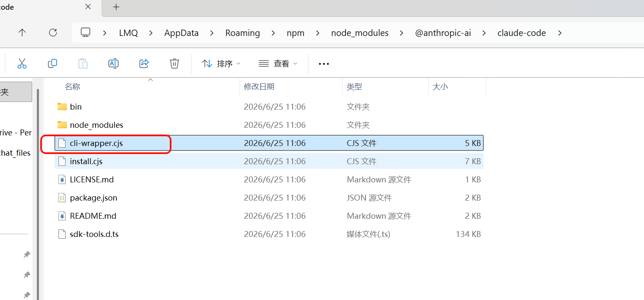Click the Rename icon in toolbar

(113, 63)
